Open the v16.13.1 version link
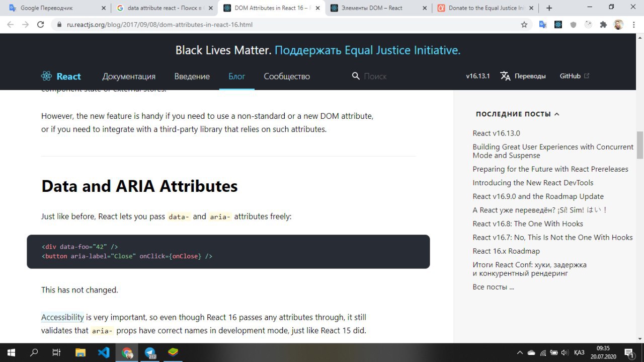Image resolution: width=644 pixels, height=362 pixels. pyautogui.click(x=478, y=76)
